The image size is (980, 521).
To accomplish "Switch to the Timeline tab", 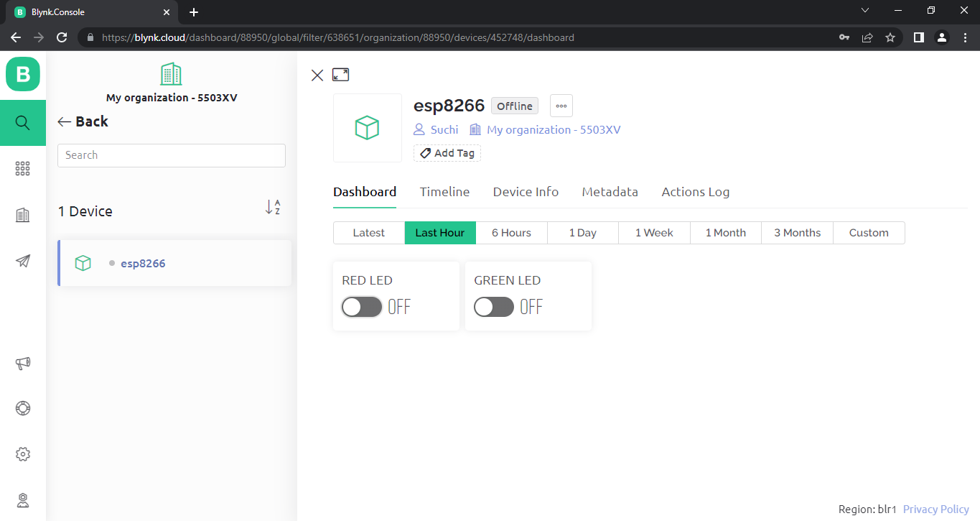I will pos(444,192).
